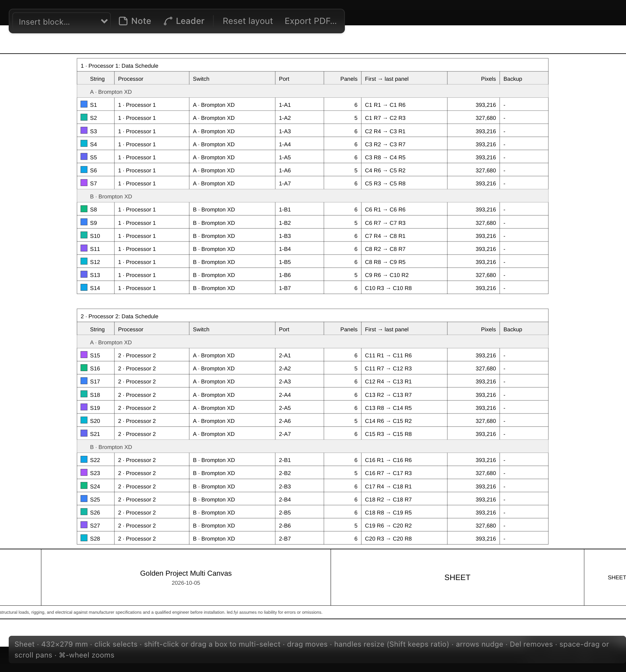Click the Note page icon
Viewport: 626px width, 672px height.
click(x=123, y=21)
